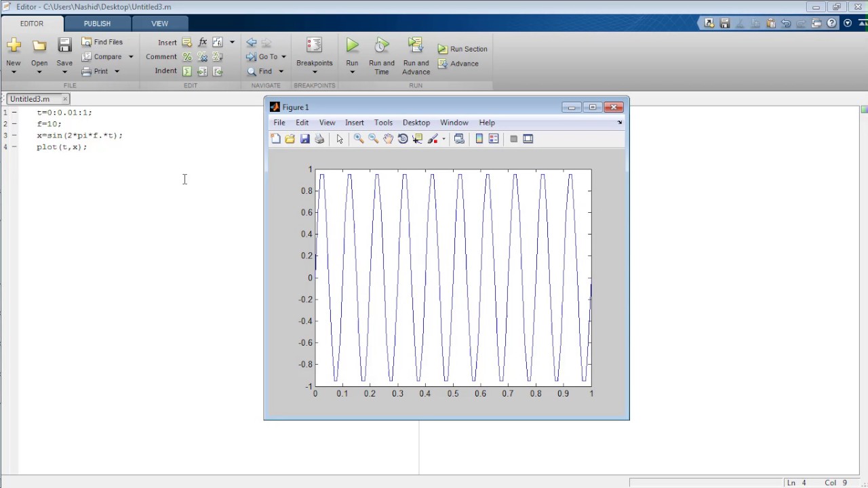Viewport: 868px width, 488px height.
Task: Open the Breakpoints menu
Action: click(x=314, y=55)
